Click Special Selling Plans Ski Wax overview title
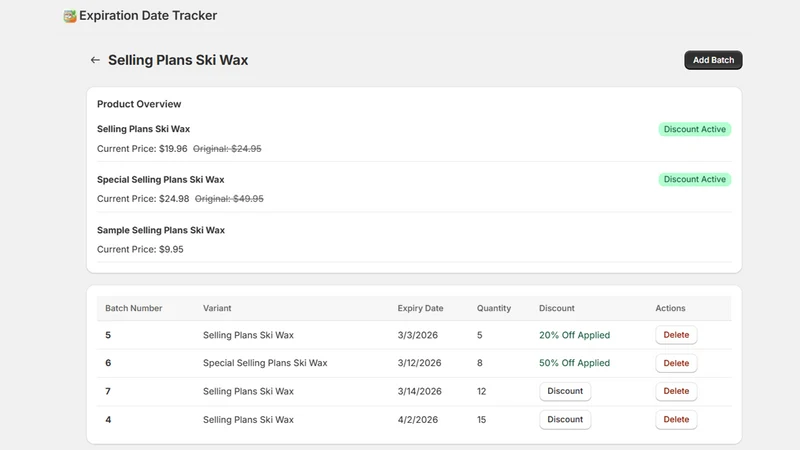Viewport: 800px width, 450px height. pos(161,180)
